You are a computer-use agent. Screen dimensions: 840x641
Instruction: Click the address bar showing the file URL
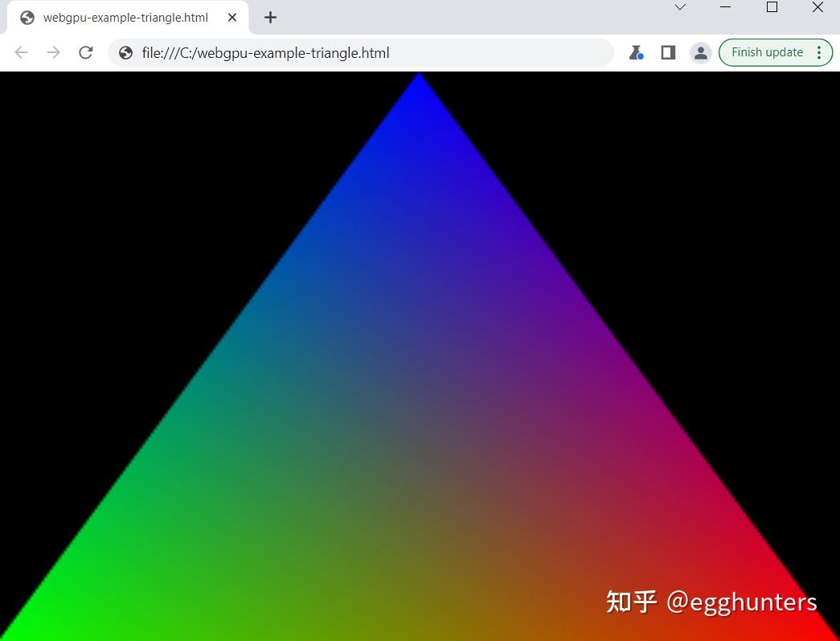322,52
